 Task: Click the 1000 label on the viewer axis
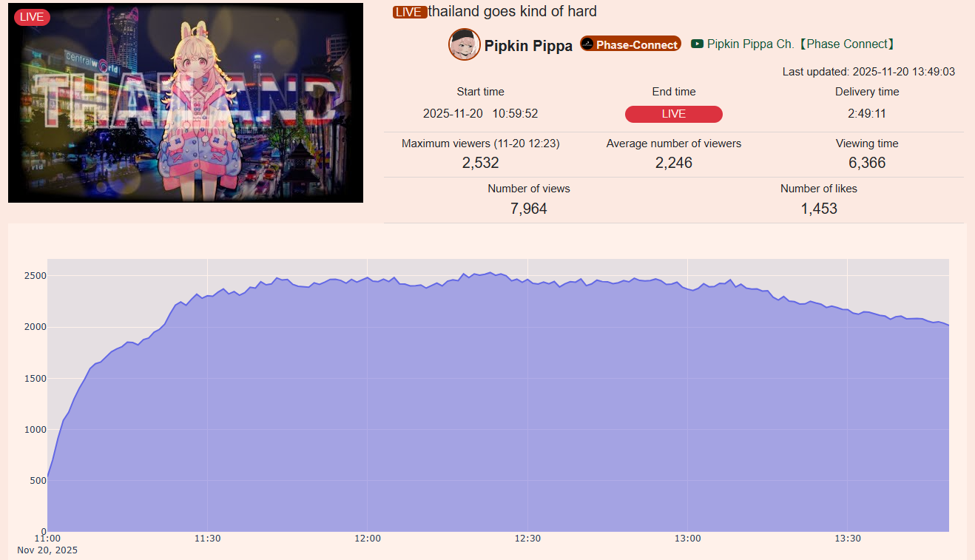(x=35, y=429)
